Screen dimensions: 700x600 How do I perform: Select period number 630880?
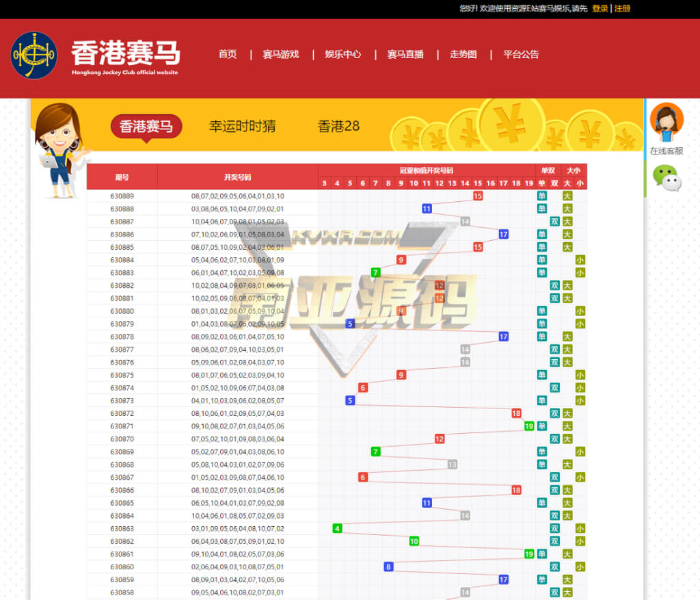click(x=122, y=311)
